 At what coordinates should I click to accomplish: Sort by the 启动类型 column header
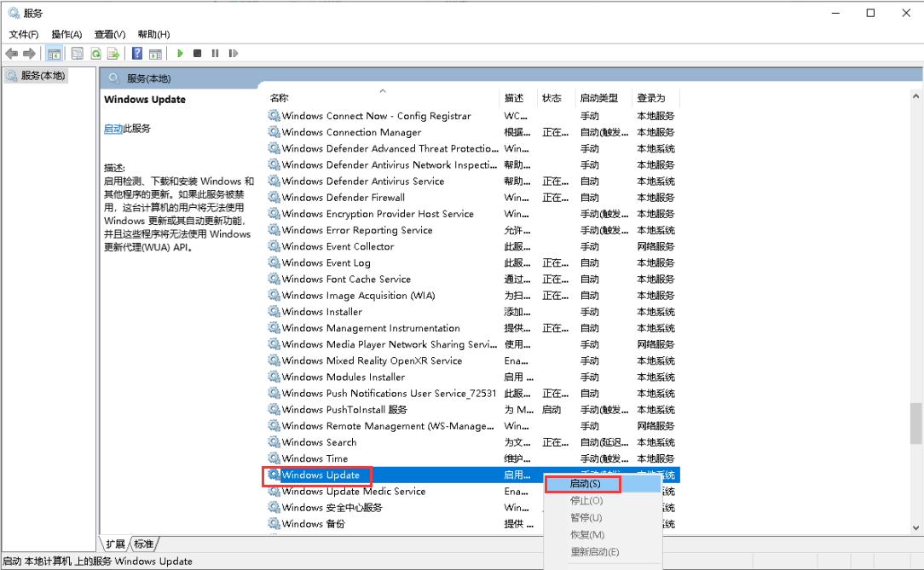point(603,98)
